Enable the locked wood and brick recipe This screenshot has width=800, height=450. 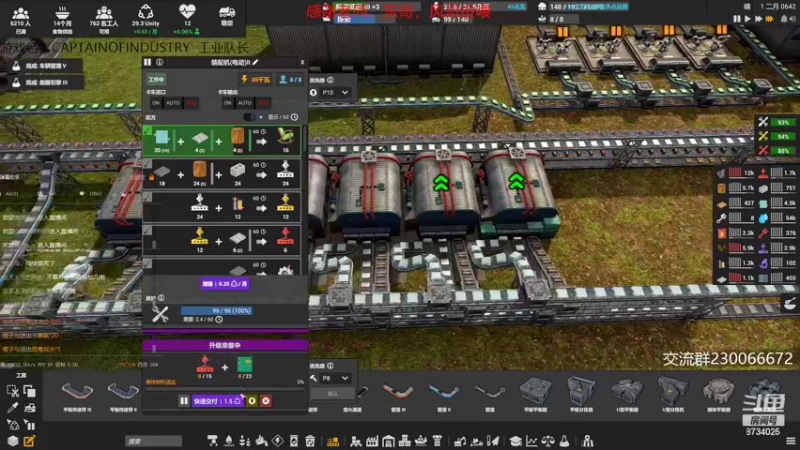click(147, 164)
